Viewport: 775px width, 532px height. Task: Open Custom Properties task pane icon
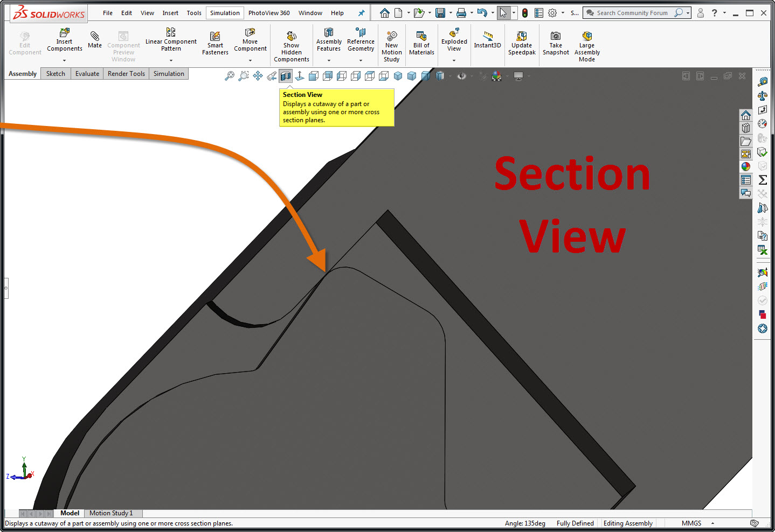(x=746, y=180)
